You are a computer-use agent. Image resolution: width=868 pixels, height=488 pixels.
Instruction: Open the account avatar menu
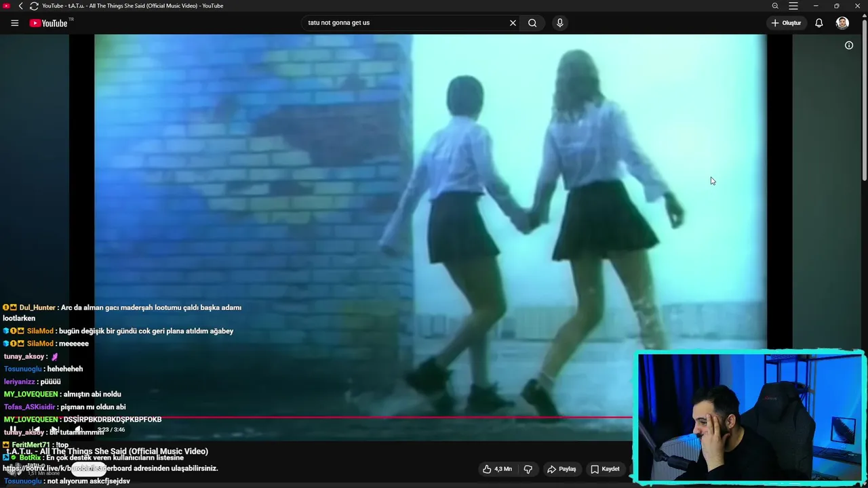(x=842, y=23)
